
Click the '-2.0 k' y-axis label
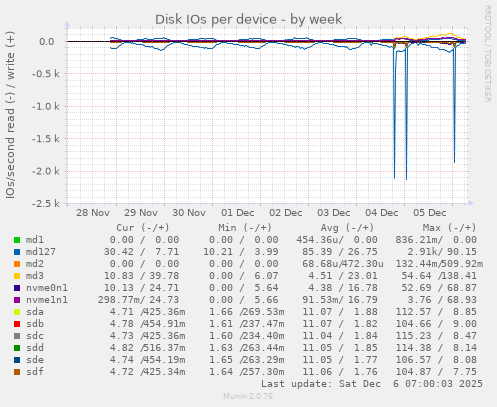[45, 172]
